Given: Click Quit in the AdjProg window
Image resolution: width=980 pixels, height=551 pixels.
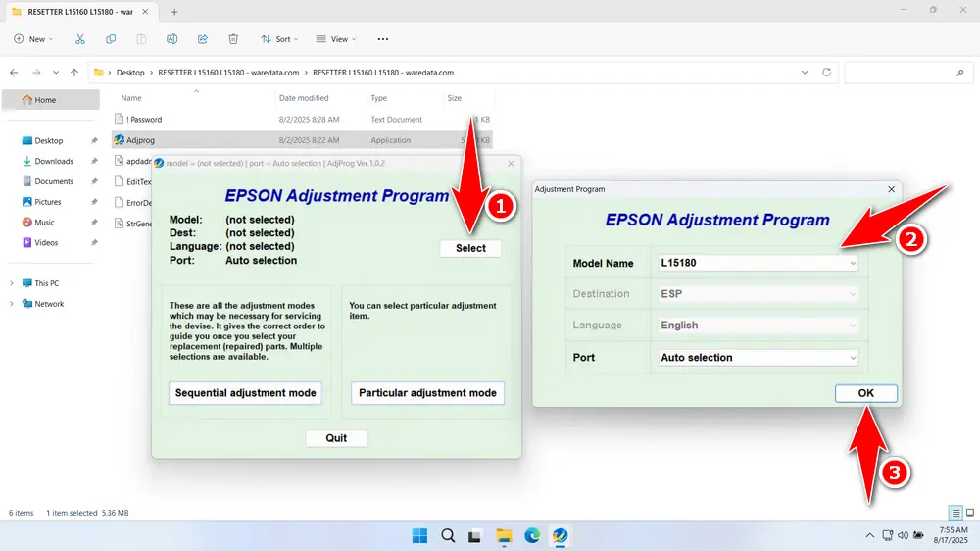Looking at the screenshot, I should 336,438.
